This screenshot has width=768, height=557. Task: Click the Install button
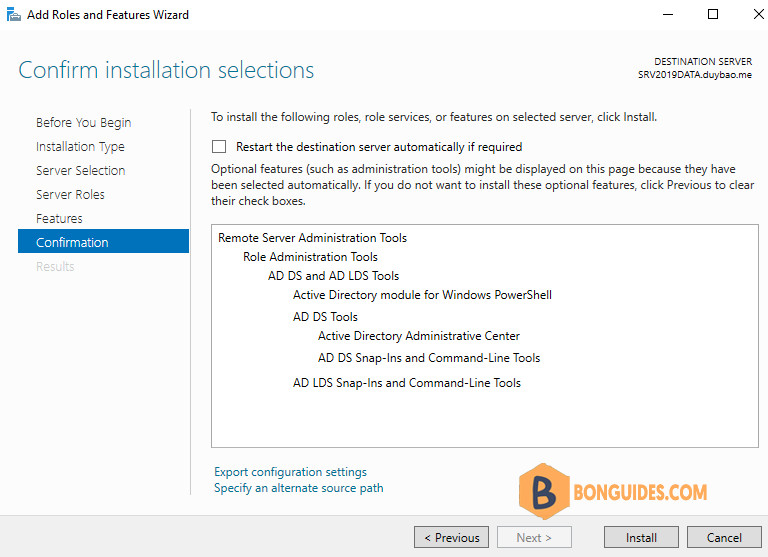click(641, 537)
